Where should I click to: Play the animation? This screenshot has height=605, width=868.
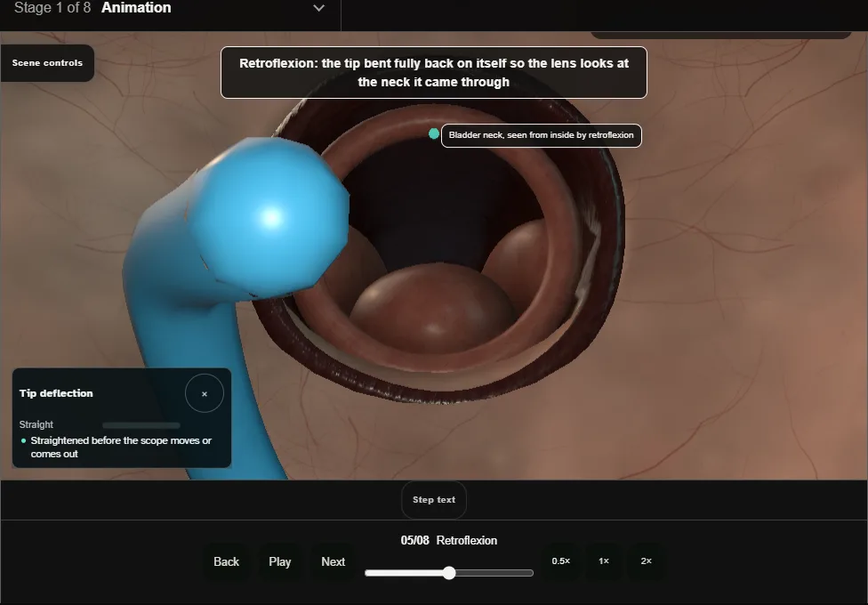coord(280,561)
